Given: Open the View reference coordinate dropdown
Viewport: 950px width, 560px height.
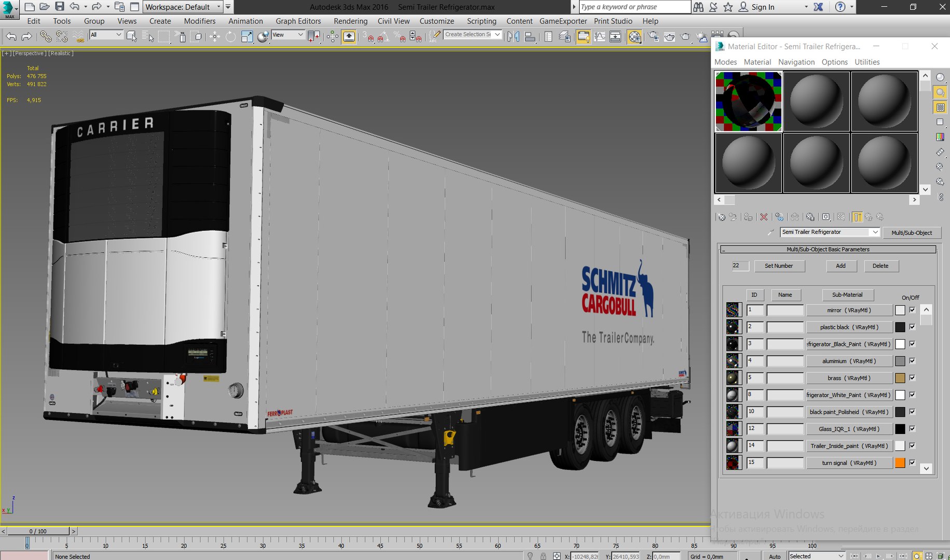Looking at the screenshot, I should [288, 35].
